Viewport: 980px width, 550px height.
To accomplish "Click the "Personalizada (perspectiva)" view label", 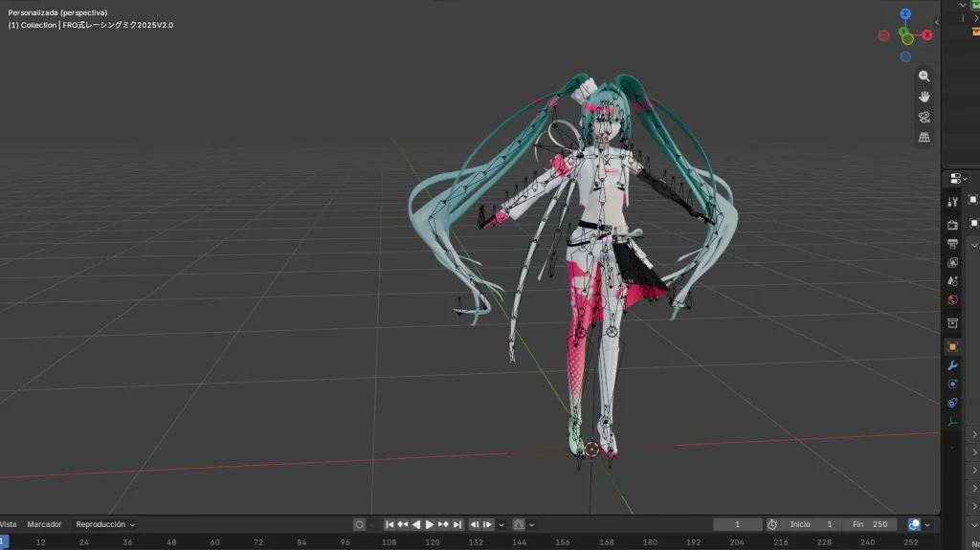I will coord(57,12).
